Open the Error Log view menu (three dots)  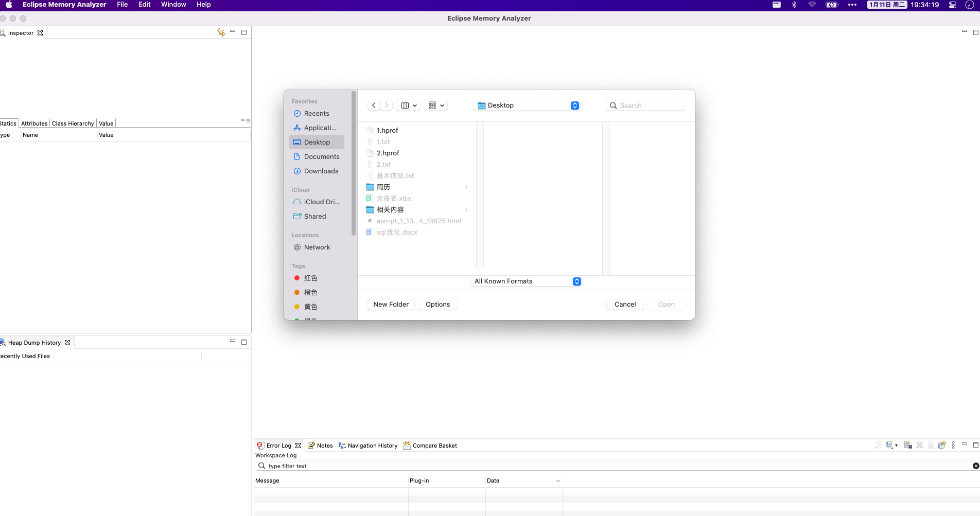pos(953,445)
